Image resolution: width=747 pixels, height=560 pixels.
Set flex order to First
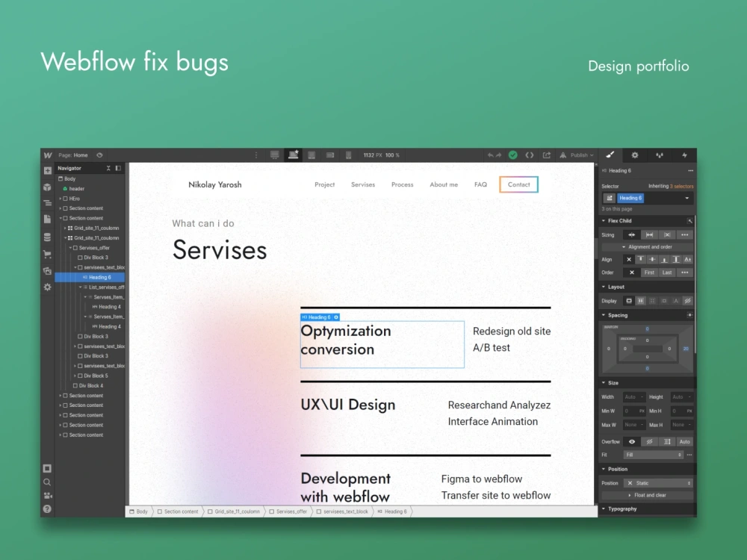649,272
